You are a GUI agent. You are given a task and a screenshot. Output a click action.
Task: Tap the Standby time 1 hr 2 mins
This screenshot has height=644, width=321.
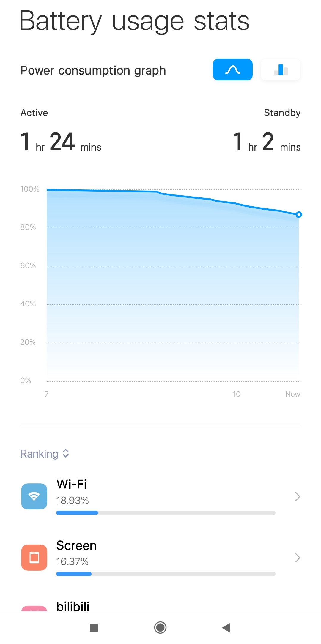click(x=267, y=142)
